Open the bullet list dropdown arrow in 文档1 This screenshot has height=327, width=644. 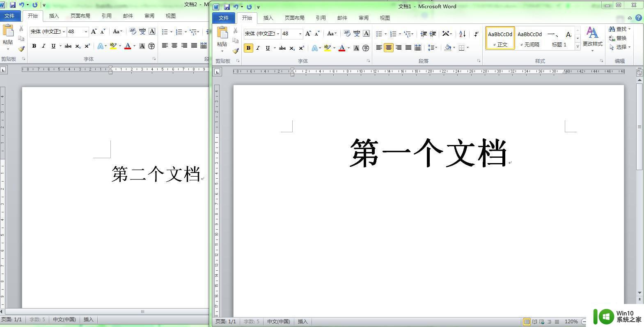385,34
